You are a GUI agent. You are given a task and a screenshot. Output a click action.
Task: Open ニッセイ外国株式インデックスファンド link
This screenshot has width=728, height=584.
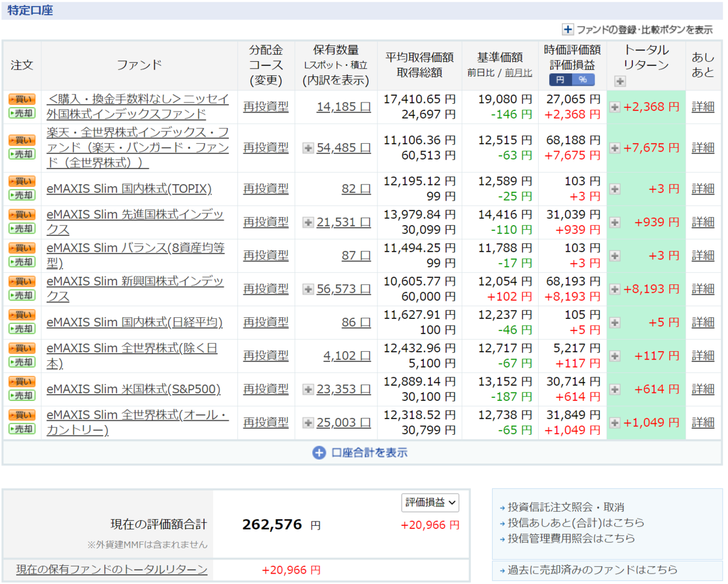click(x=138, y=106)
